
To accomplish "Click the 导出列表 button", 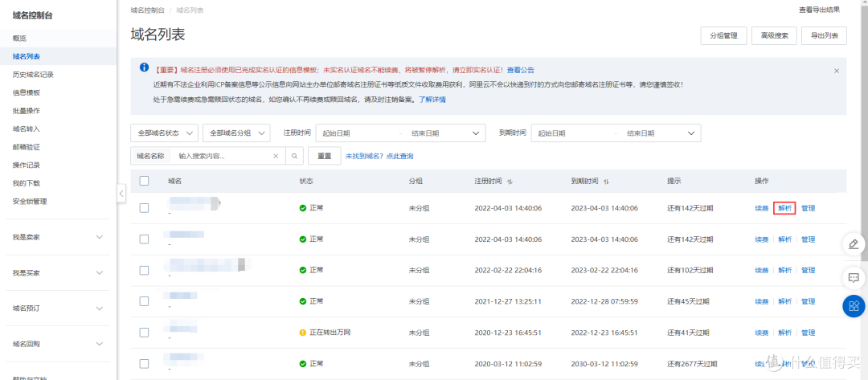I will 825,35.
